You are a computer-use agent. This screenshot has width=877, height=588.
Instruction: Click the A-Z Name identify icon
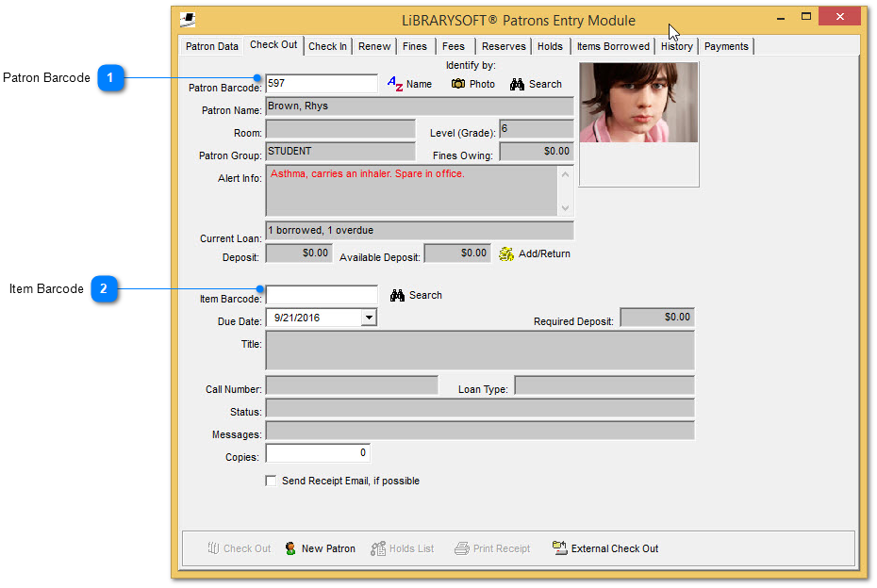pos(395,84)
